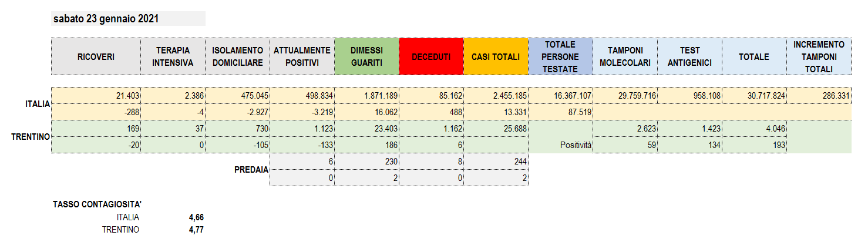Viewport: 868px width, 252px height.
Task: Select the date cell sabato 23 gennaio 2021
Action: (x=129, y=19)
